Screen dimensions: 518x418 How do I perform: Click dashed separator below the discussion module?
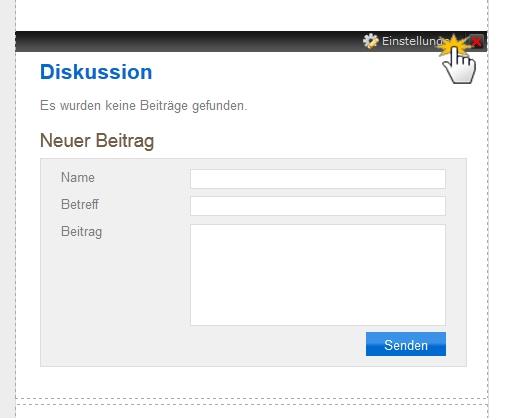pos(252,398)
